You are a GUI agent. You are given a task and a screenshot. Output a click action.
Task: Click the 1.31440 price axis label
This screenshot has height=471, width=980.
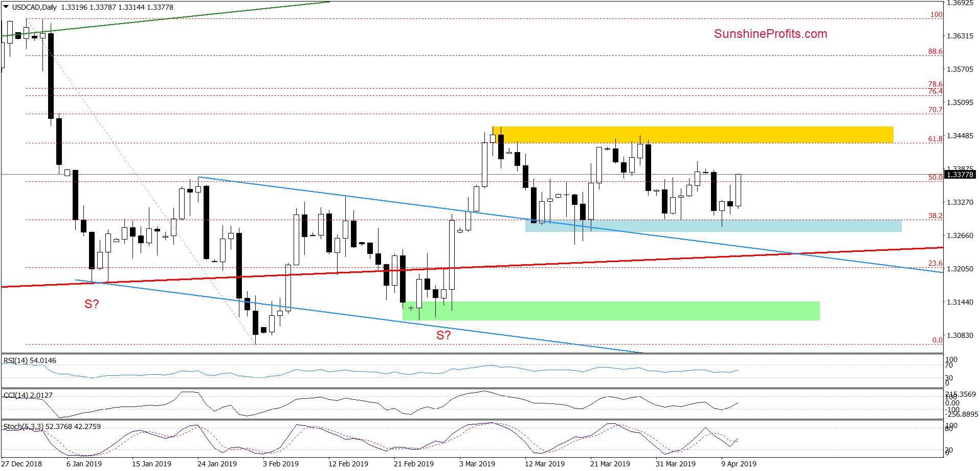tap(960, 302)
